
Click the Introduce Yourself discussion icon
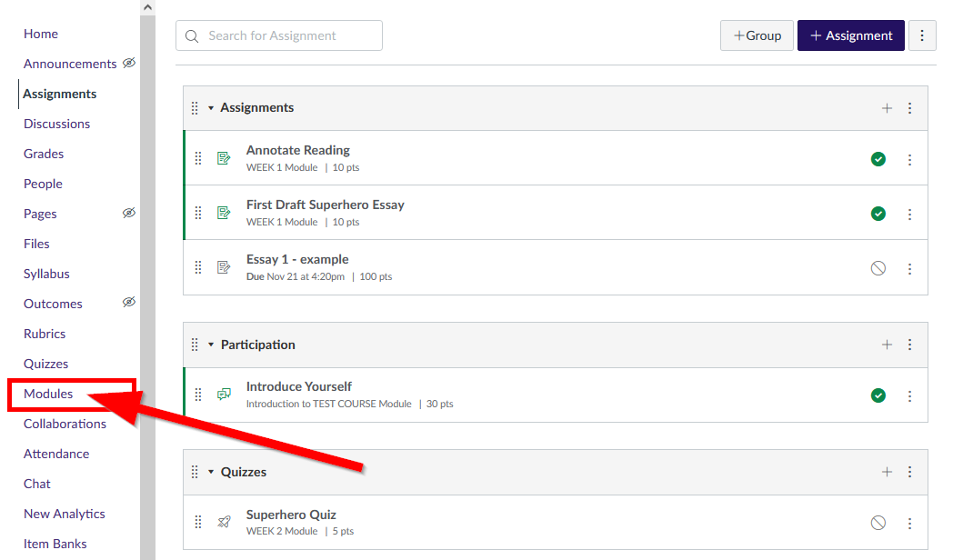224,394
